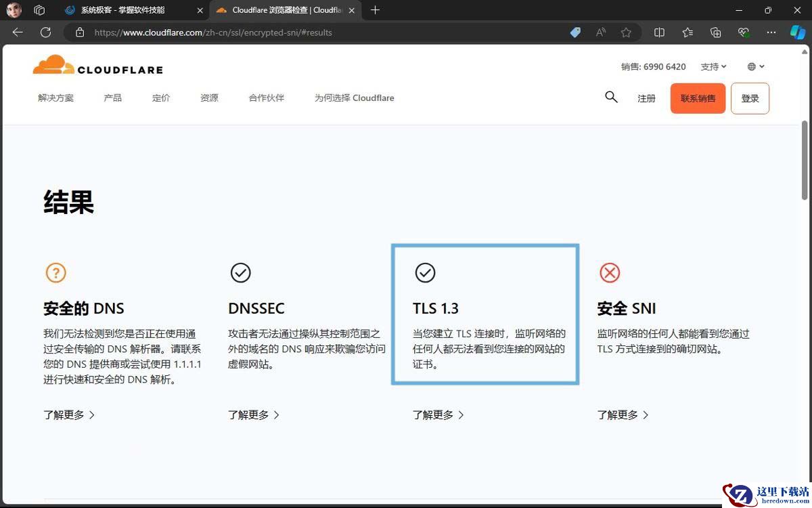Click the browser profile avatar
The height and width of the screenshot is (508, 812).
click(14, 10)
